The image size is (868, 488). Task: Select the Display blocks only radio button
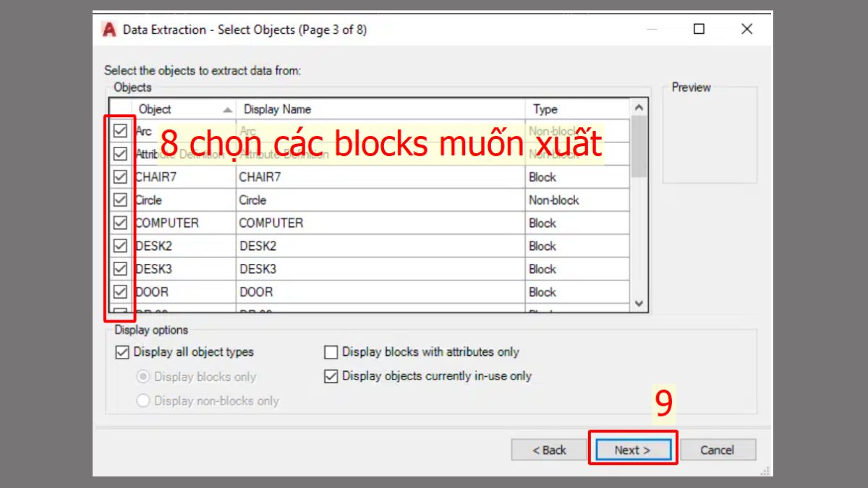click(x=143, y=377)
